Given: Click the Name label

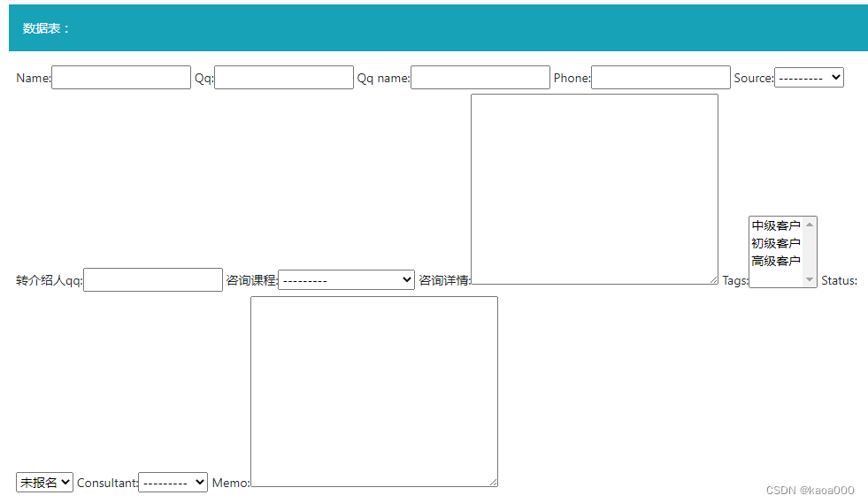Looking at the screenshot, I should pos(34,78).
